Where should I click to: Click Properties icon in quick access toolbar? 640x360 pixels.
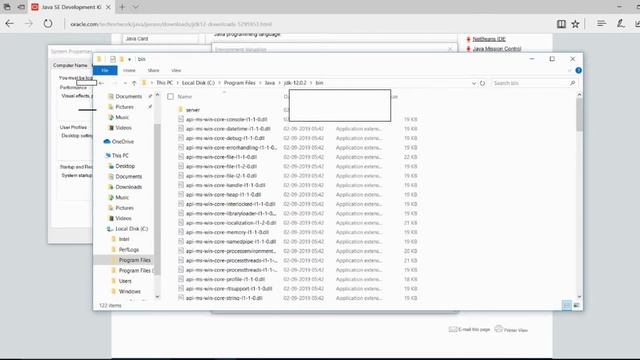(x=113, y=59)
